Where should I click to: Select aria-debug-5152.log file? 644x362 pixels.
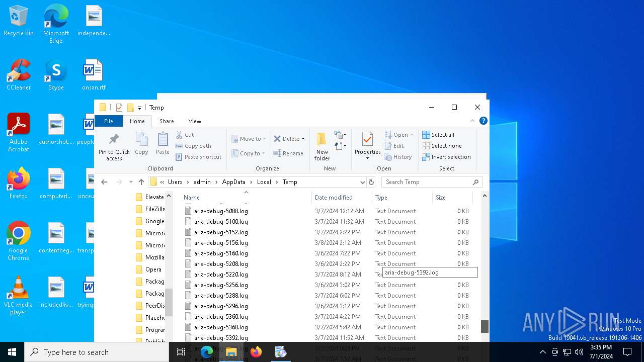click(x=221, y=232)
